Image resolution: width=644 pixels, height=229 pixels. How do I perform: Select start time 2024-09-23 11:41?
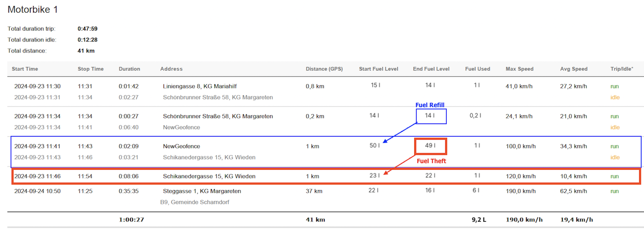point(37,146)
